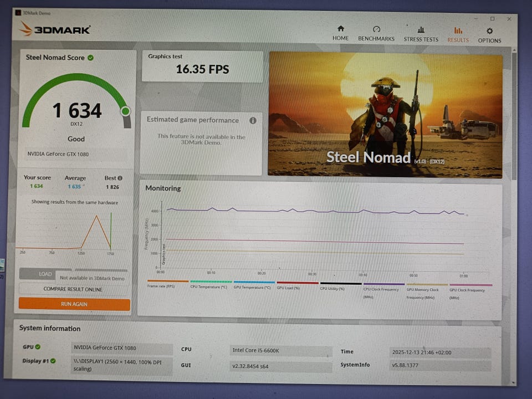Viewport: 532px width, 399px height.
Task: Toggle GPU Memory Clock Frequency legend entry
Action: 427,291
